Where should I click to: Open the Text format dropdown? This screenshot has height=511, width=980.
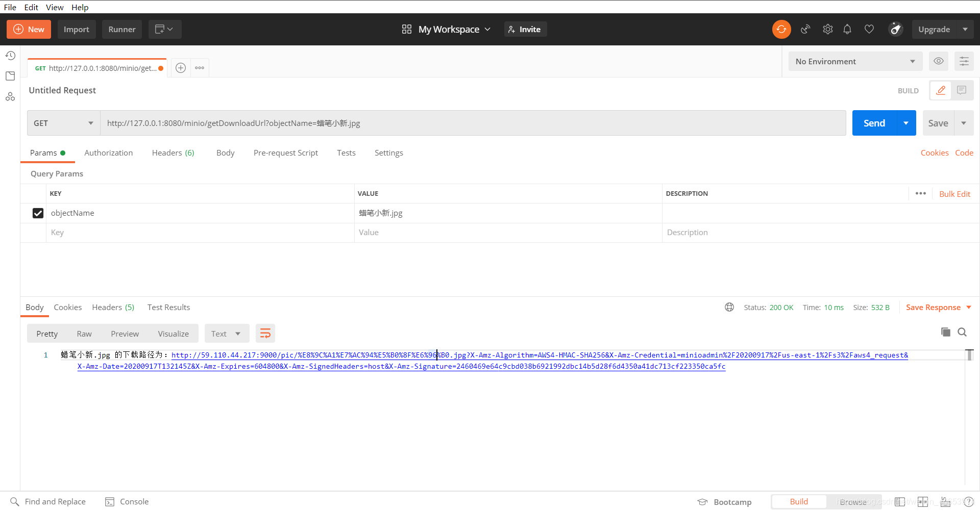point(227,334)
